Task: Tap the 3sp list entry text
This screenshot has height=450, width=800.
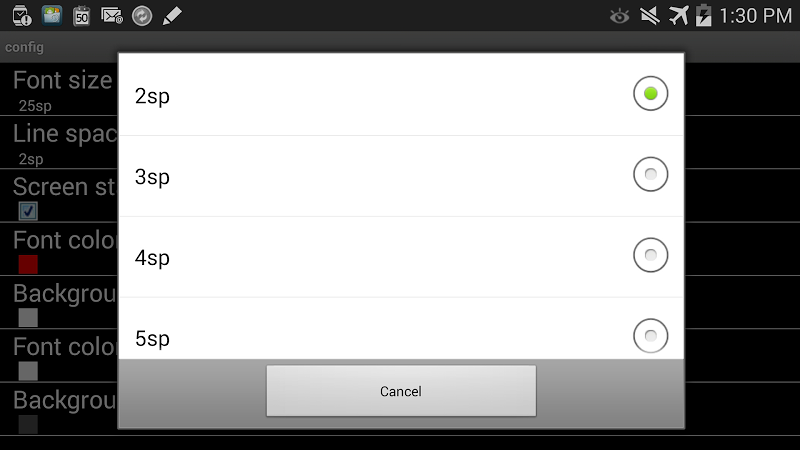Action: (152, 177)
